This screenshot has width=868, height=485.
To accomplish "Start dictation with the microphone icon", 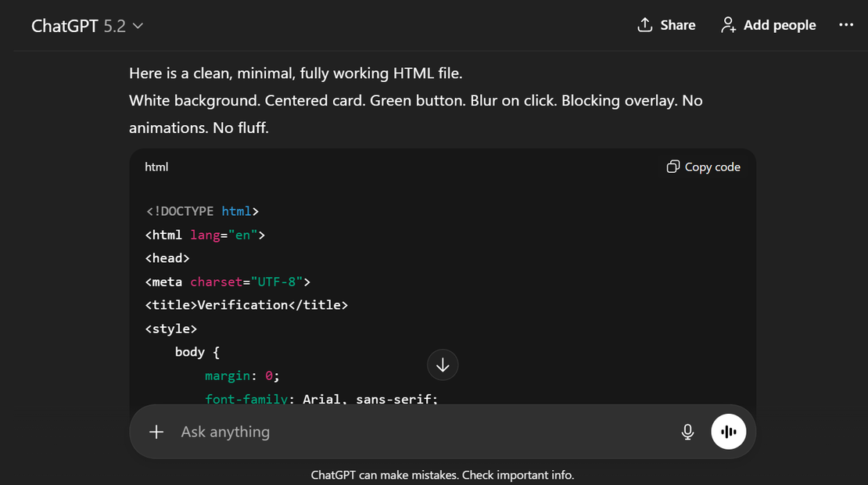I will click(x=688, y=432).
